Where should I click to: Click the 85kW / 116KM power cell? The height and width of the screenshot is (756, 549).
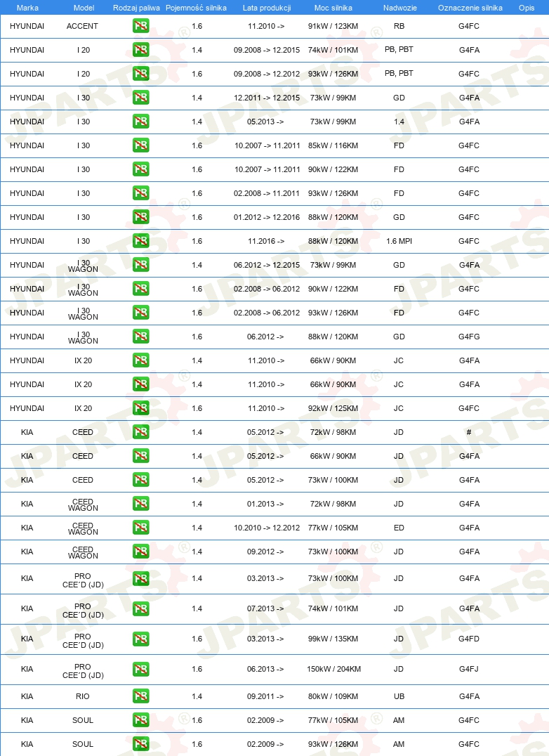(333, 145)
